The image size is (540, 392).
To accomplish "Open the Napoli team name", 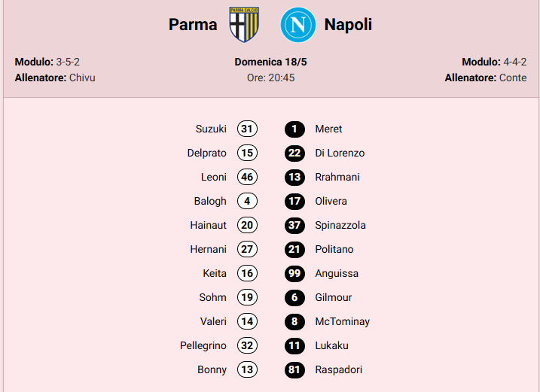I will (x=348, y=25).
